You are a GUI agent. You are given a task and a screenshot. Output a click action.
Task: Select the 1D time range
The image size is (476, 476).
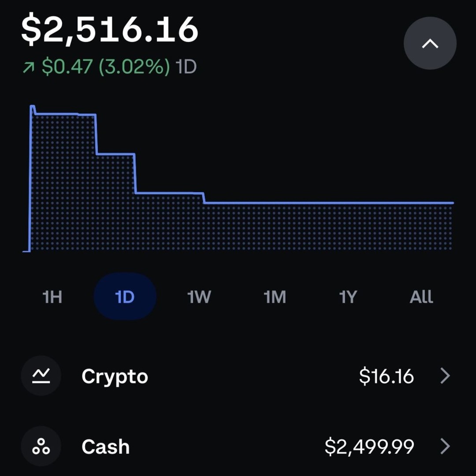point(125,297)
